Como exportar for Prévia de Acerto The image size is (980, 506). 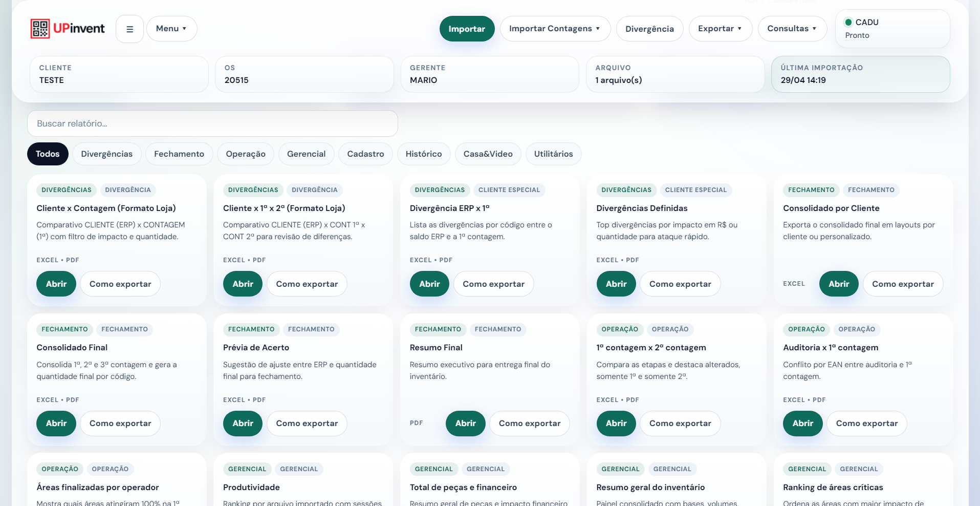pyautogui.click(x=307, y=424)
